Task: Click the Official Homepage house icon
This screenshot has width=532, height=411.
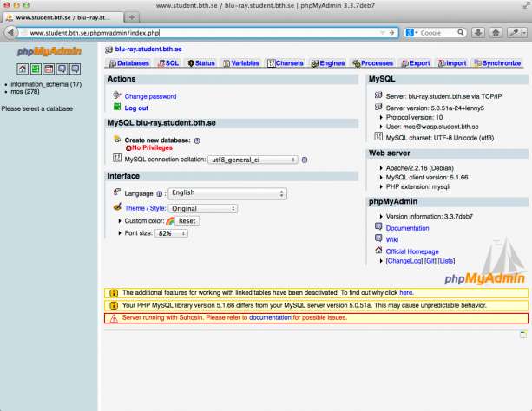Action: point(378,251)
